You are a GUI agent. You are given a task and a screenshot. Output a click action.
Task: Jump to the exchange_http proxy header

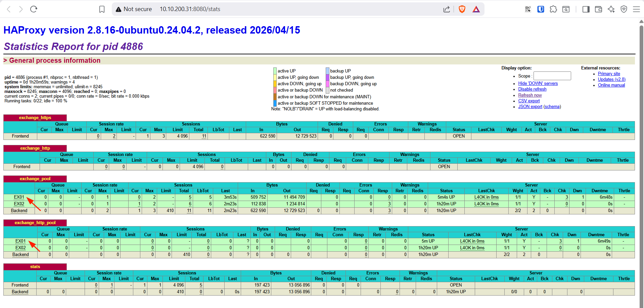click(x=35, y=148)
